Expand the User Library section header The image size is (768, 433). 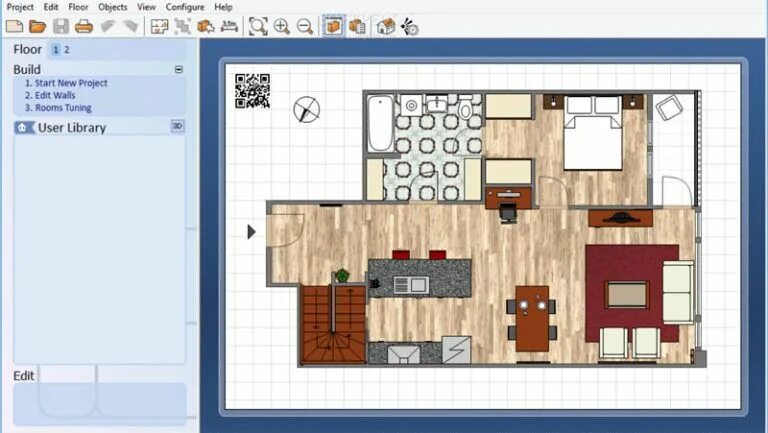70,128
